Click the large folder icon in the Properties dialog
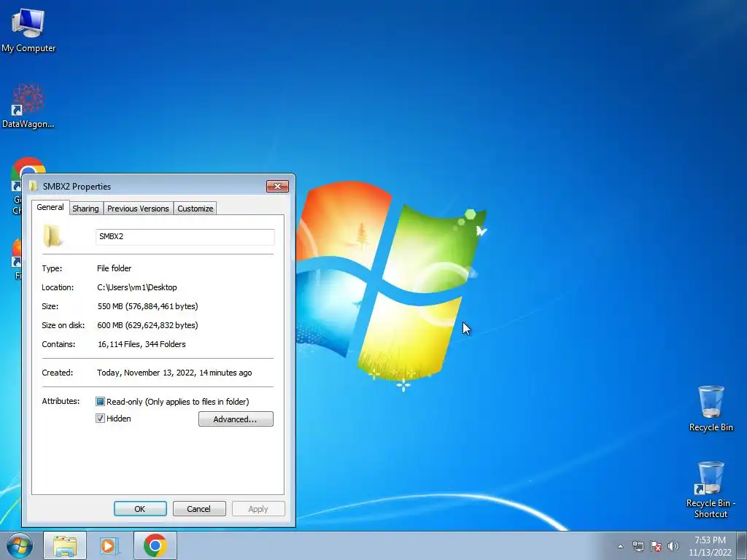The width and height of the screenshot is (747, 560). tap(52, 236)
